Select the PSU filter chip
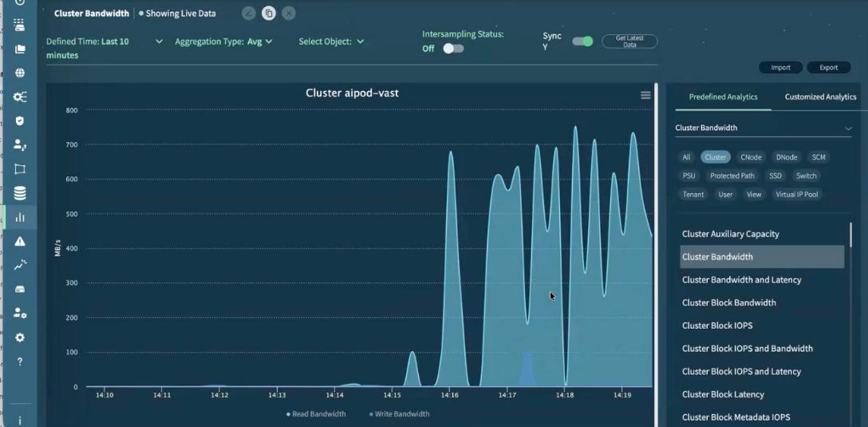 [x=688, y=176]
